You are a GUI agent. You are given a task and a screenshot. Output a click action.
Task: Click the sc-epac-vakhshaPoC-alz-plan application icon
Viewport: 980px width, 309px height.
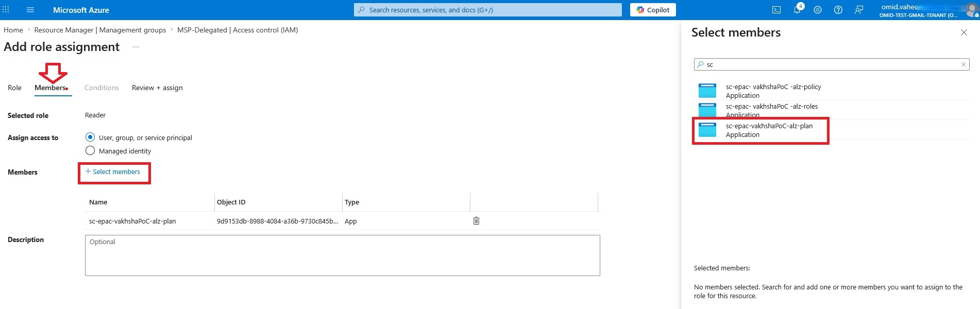tap(707, 130)
